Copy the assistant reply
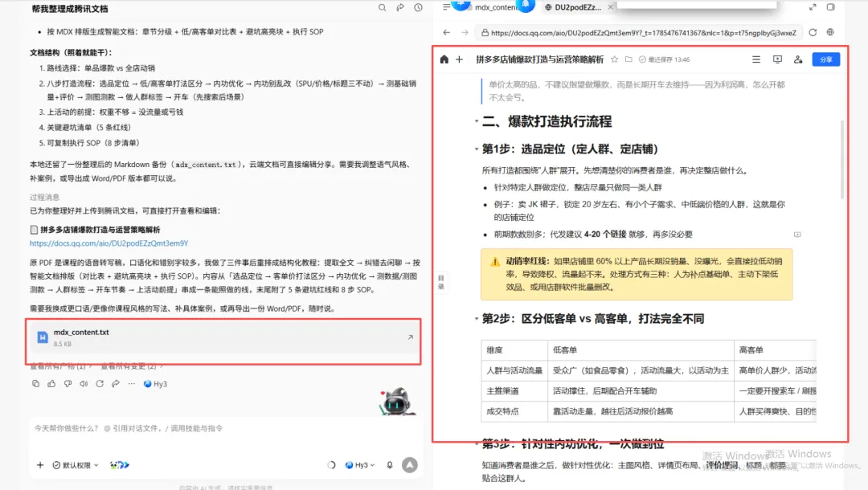868x490 pixels. [35, 384]
